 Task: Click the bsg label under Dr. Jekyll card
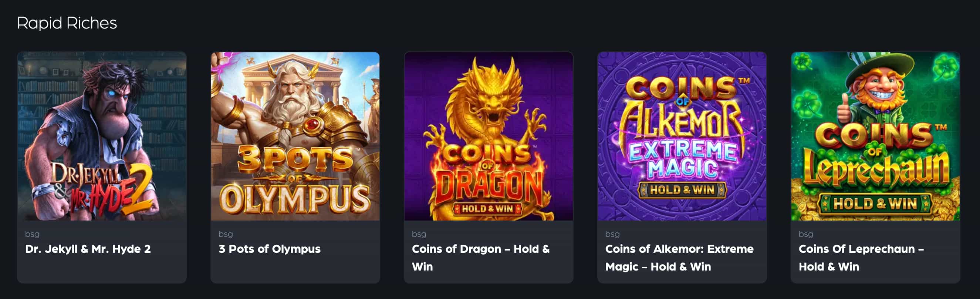coord(32,234)
